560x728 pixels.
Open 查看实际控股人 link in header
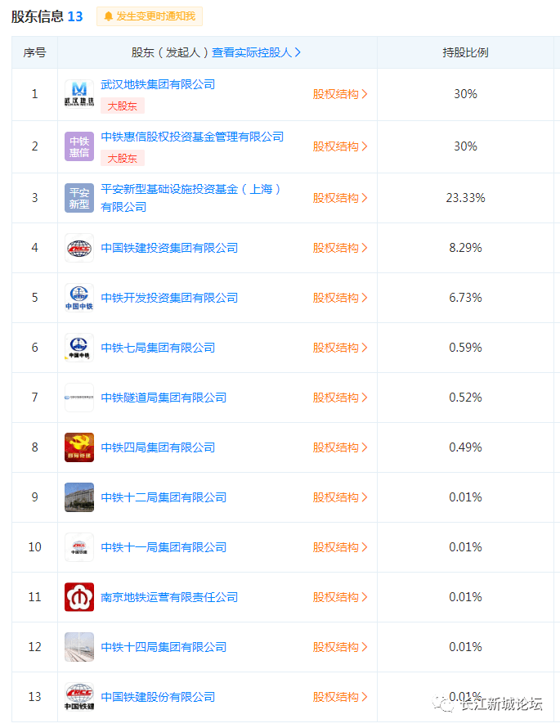256,52
